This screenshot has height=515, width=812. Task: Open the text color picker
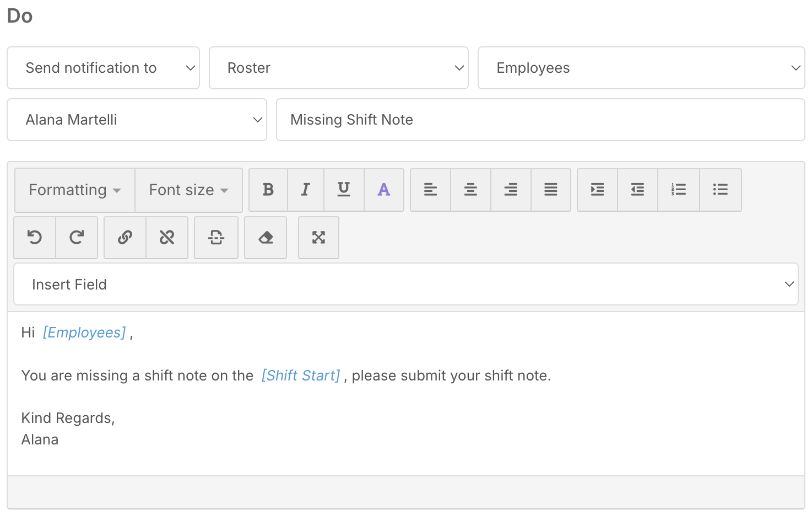pyautogui.click(x=384, y=190)
